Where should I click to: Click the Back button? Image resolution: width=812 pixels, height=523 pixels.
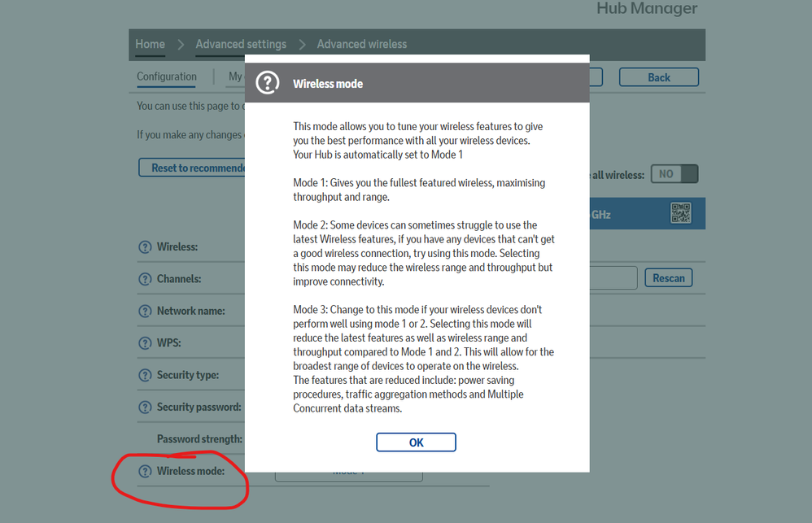click(x=659, y=77)
